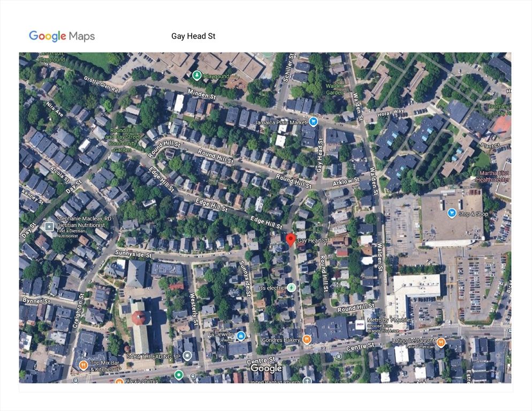Click the green Playground marker icon
The image size is (532, 411).
click(x=197, y=75)
